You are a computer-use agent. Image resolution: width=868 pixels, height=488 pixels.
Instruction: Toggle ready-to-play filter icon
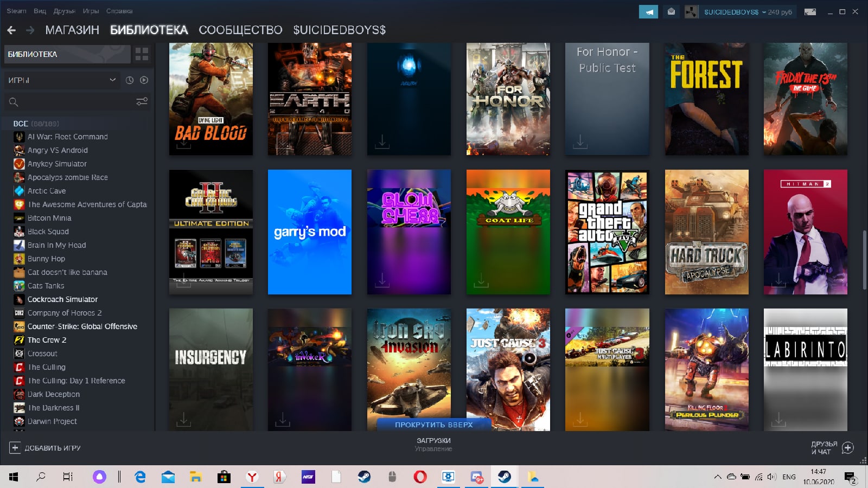tap(144, 80)
